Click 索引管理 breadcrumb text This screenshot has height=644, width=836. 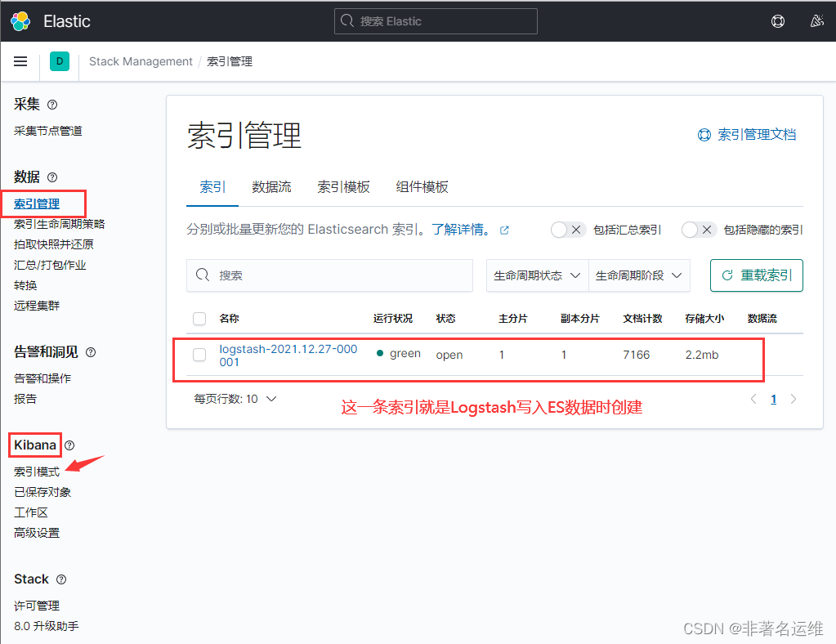pos(230,61)
